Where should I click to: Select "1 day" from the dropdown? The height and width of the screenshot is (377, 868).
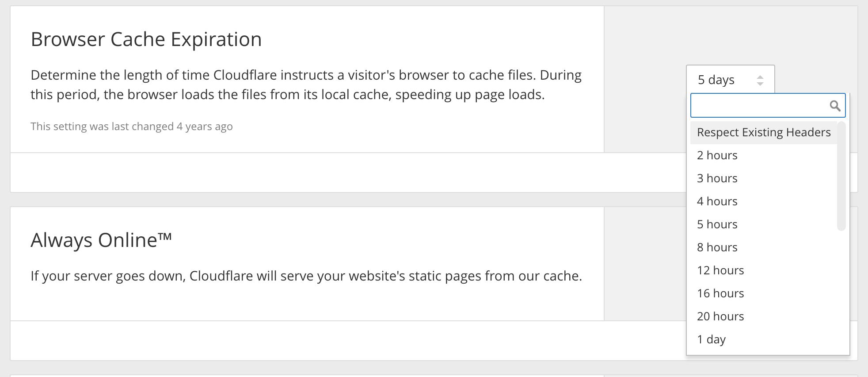coord(711,339)
